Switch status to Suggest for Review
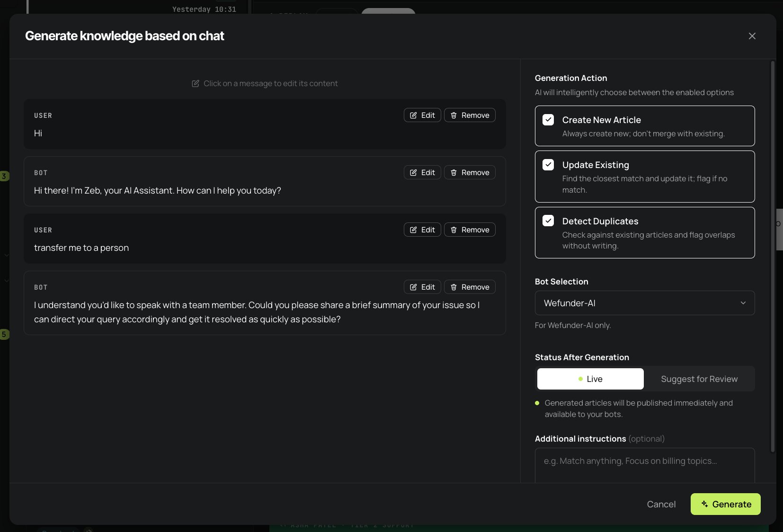 tap(699, 379)
